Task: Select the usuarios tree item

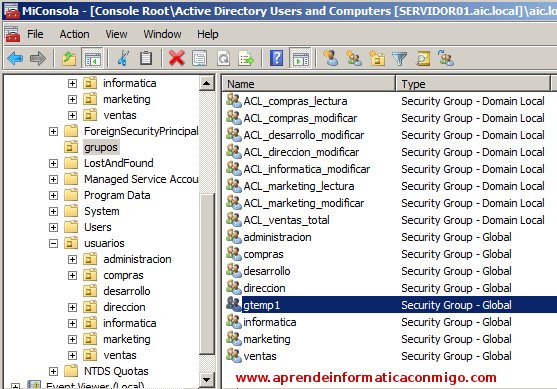Action: point(104,243)
